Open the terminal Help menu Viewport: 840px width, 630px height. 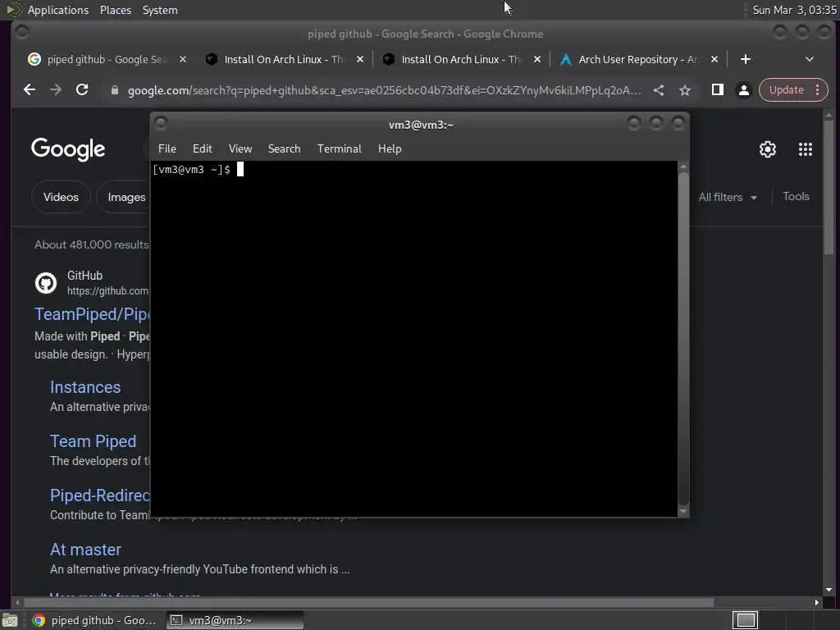(390, 149)
